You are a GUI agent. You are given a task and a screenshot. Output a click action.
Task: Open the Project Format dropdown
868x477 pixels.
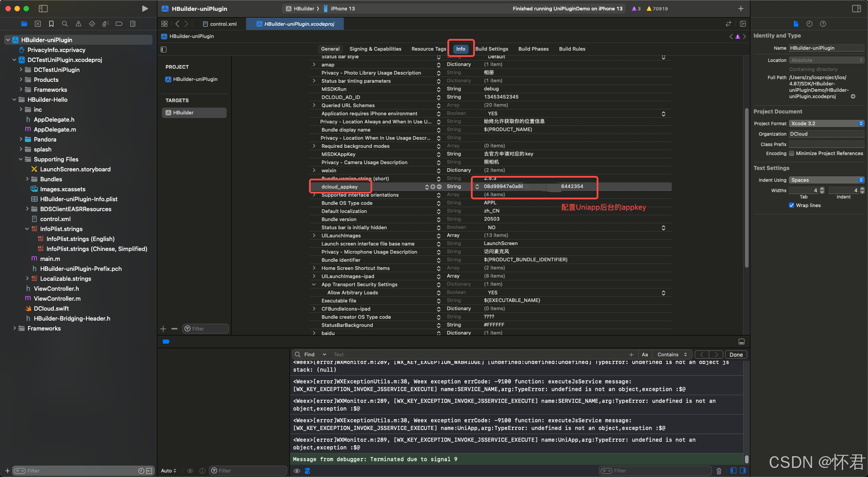[x=826, y=123]
